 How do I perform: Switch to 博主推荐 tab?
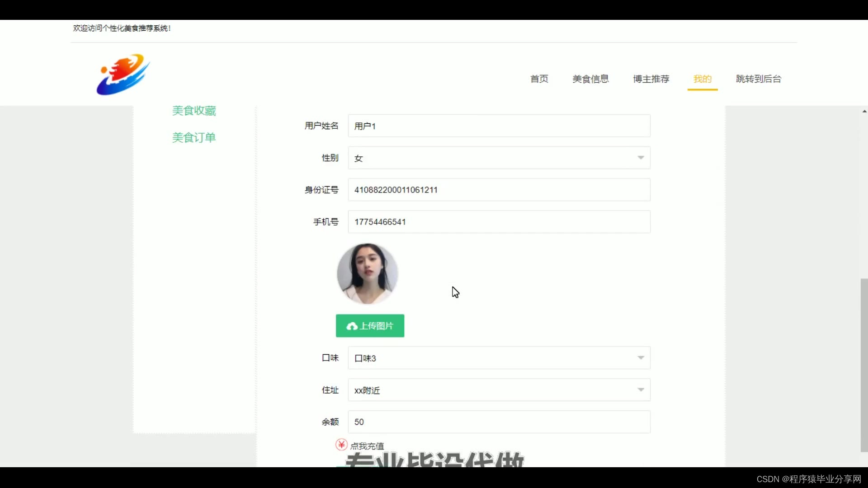[651, 79]
